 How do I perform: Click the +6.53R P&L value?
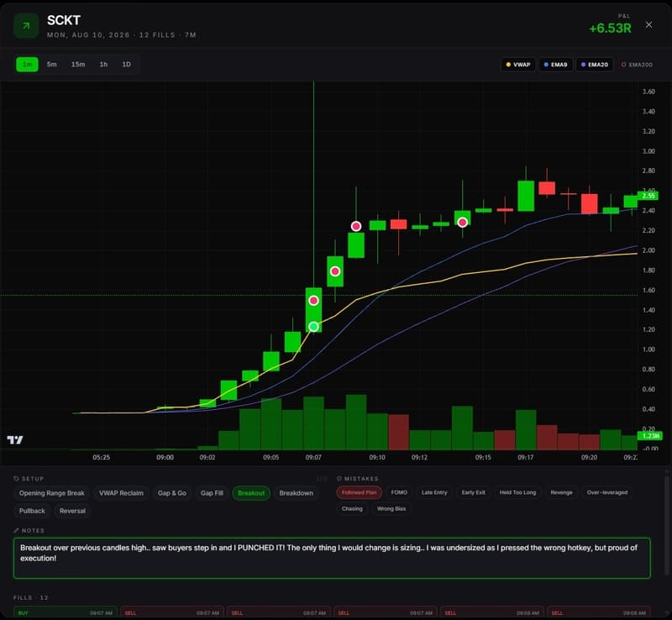610,29
